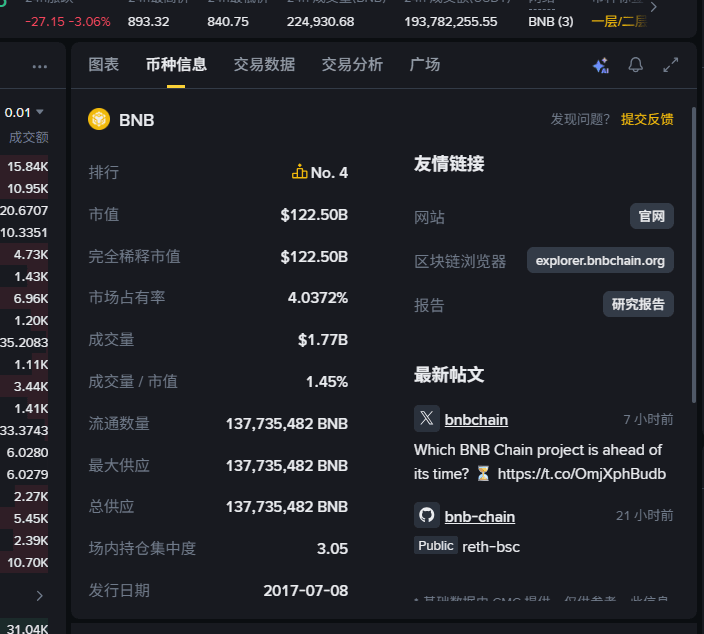
Task: Click the 一层/二层 coin tag
Action: (x=619, y=22)
